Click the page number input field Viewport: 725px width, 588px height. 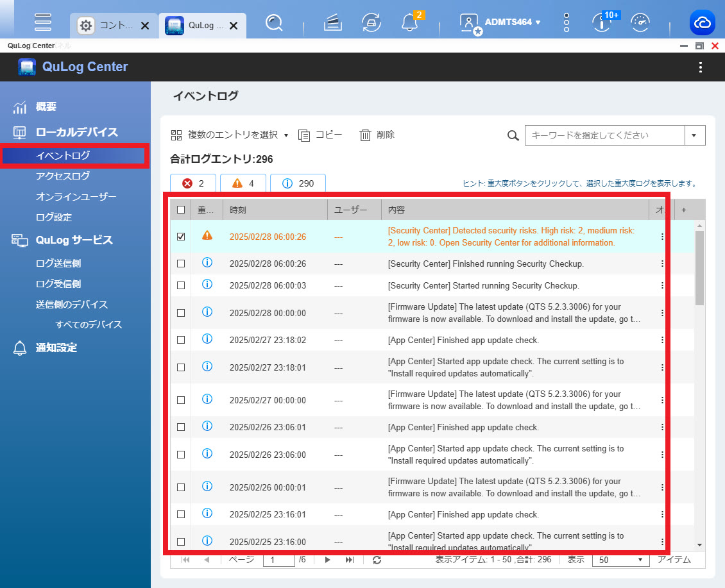click(279, 560)
